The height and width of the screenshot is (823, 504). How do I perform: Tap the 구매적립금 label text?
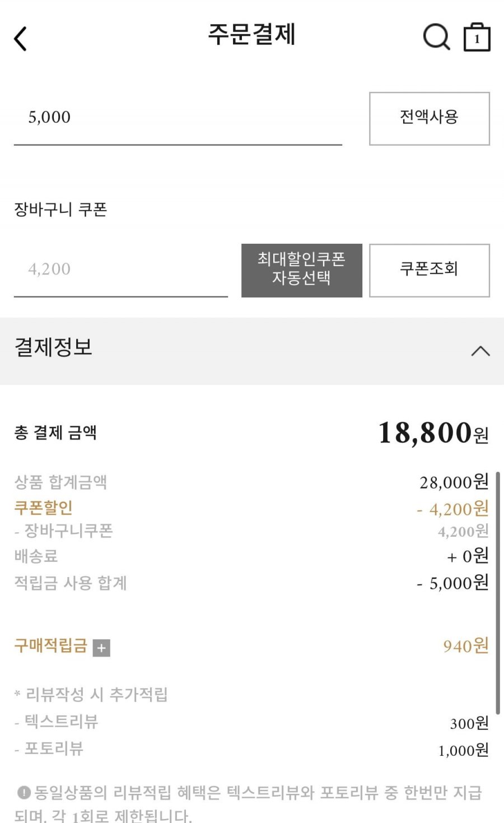pyautogui.click(x=50, y=646)
